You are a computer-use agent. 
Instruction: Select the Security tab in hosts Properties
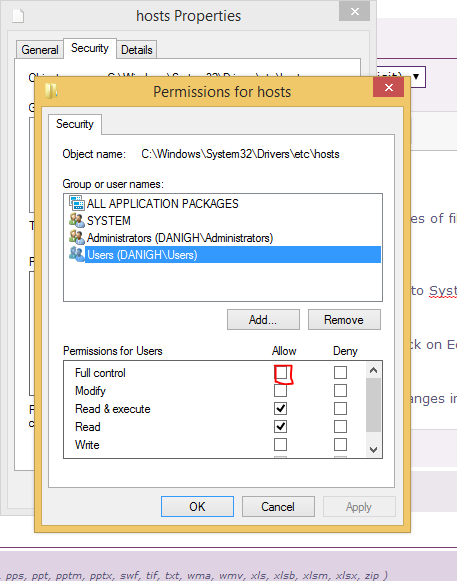tap(90, 48)
